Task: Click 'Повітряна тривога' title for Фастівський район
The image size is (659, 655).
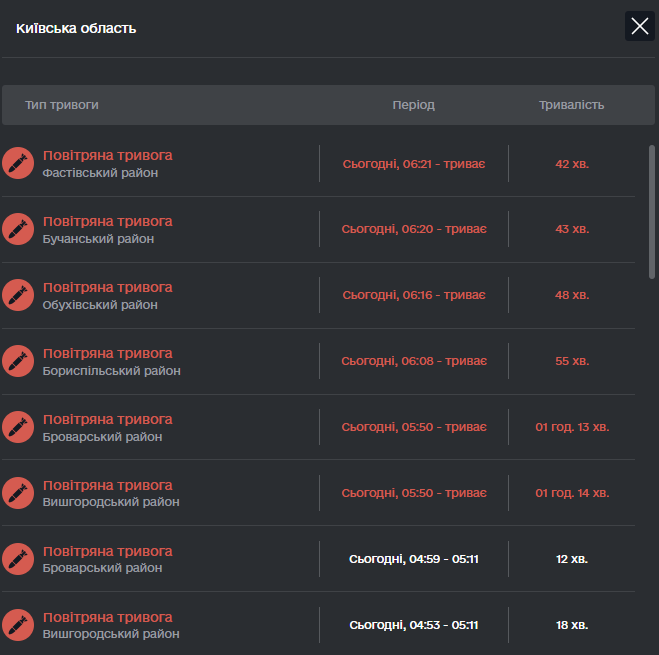Action: point(108,155)
